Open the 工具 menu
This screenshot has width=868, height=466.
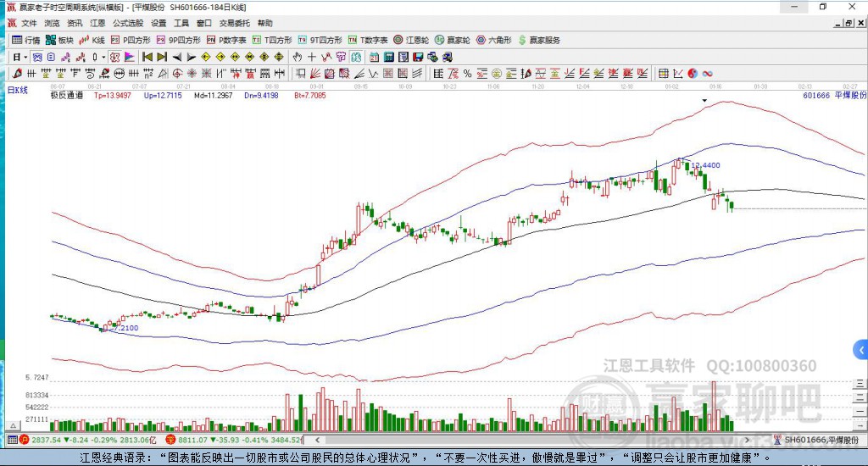pyautogui.click(x=181, y=23)
